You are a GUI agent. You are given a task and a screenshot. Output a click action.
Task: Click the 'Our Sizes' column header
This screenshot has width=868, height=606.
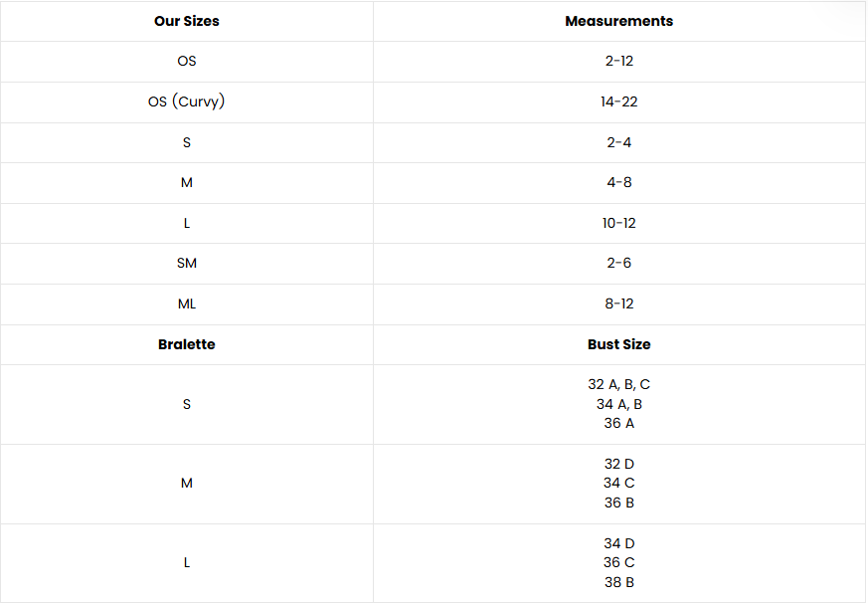(187, 21)
